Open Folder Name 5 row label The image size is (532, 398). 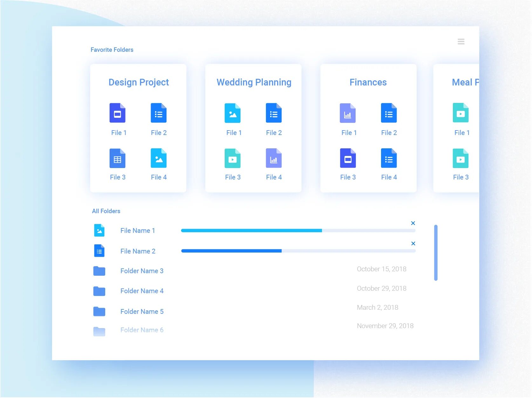142,312
